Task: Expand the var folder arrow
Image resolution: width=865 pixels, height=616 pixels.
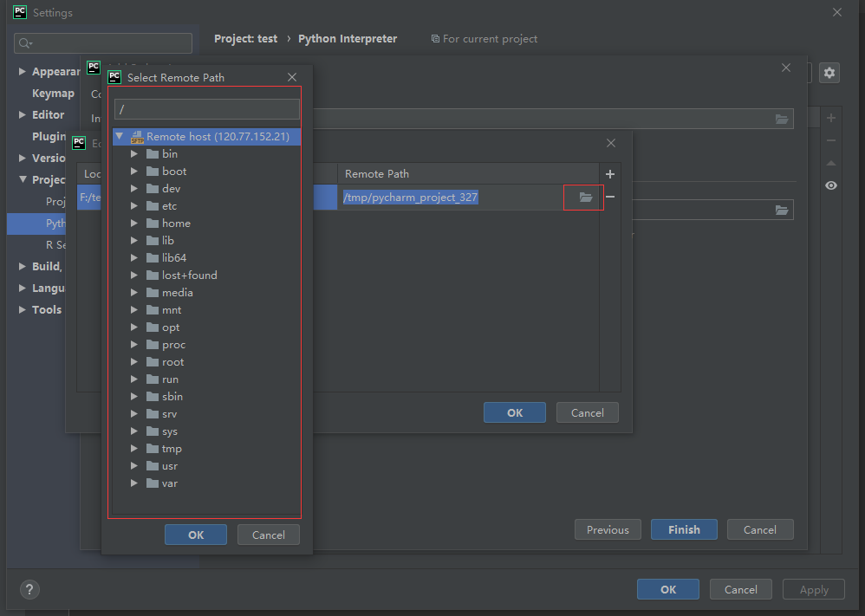Action: [134, 483]
